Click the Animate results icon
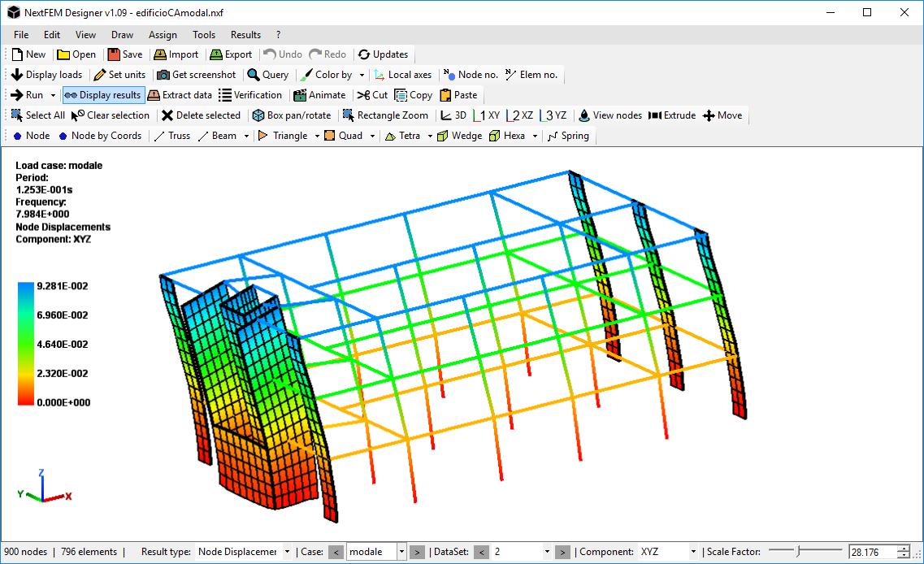 tap(300, 95)
